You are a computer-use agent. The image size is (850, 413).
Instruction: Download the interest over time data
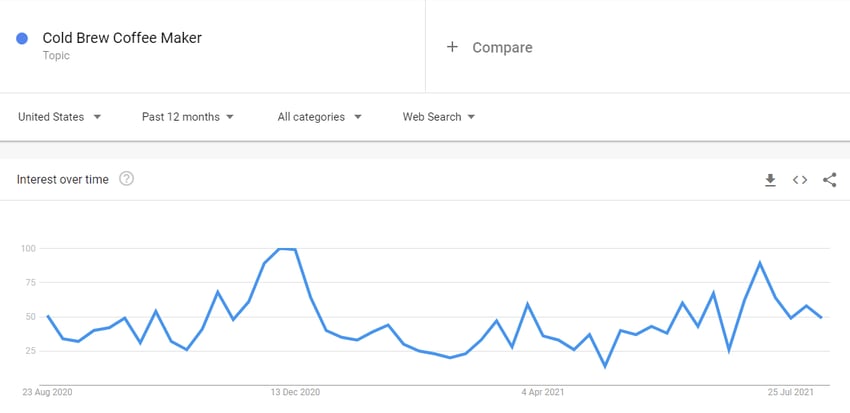point(770,180)
